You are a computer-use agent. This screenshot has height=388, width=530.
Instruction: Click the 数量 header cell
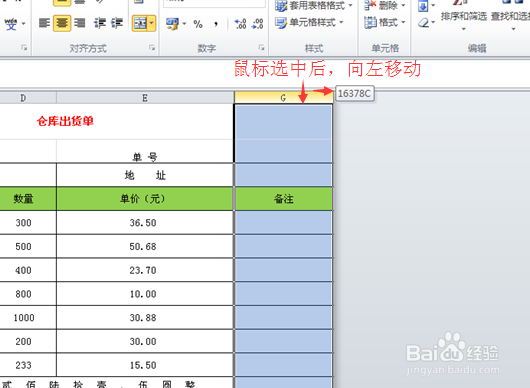[x=28, y=199]
